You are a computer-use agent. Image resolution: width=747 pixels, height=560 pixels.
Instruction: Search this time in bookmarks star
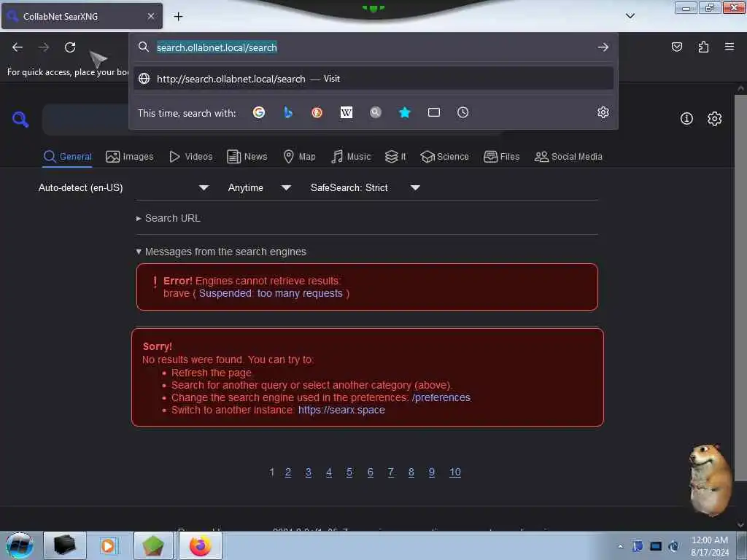404,112
